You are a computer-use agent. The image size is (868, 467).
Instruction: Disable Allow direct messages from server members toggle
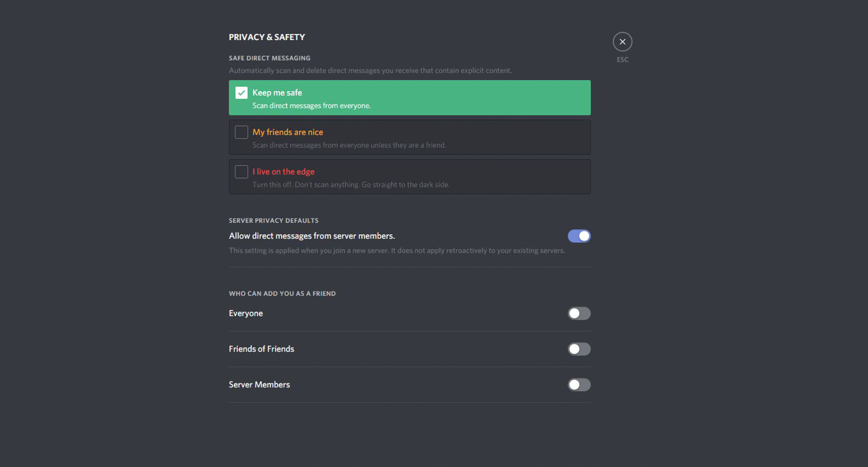tap(579, 236)
